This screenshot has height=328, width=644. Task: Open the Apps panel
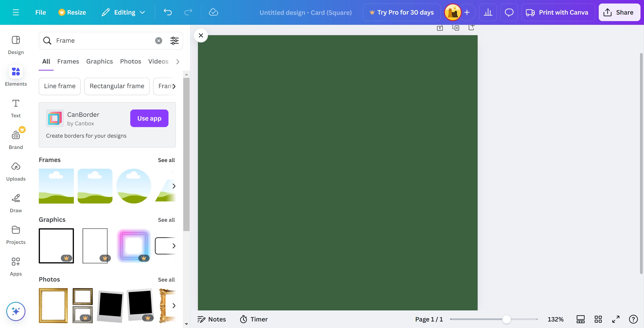pyautogui.click(x=16, y=266)
